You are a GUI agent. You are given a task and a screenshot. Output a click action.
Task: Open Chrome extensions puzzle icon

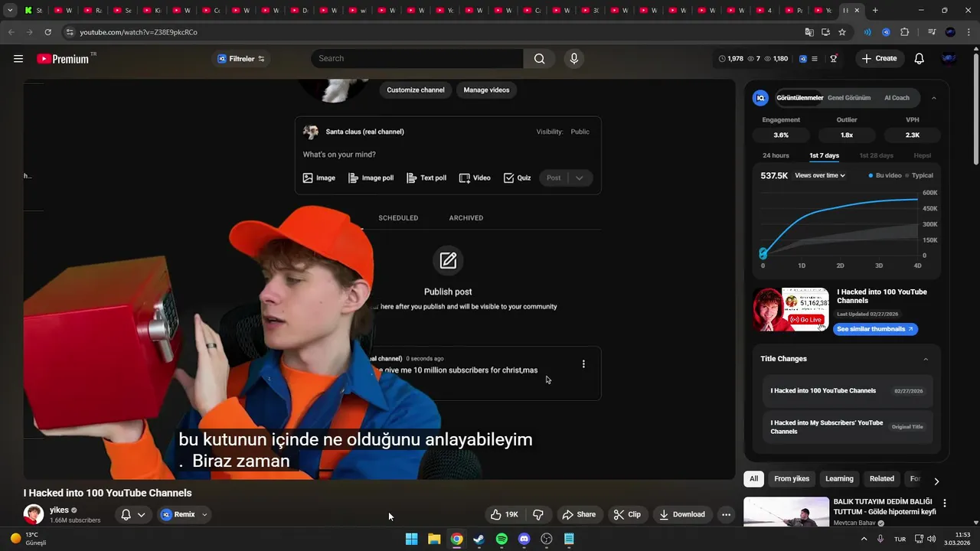tap(905, 32)
